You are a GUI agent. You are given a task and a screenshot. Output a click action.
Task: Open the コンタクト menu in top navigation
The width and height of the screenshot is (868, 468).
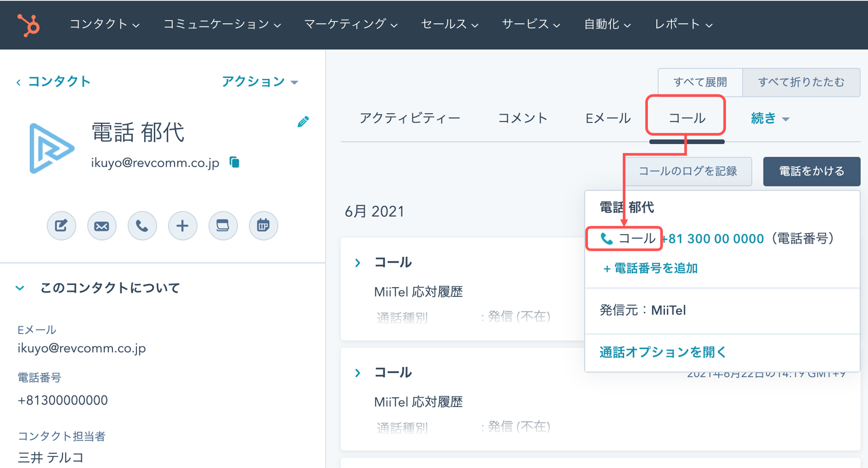[105, 24]
